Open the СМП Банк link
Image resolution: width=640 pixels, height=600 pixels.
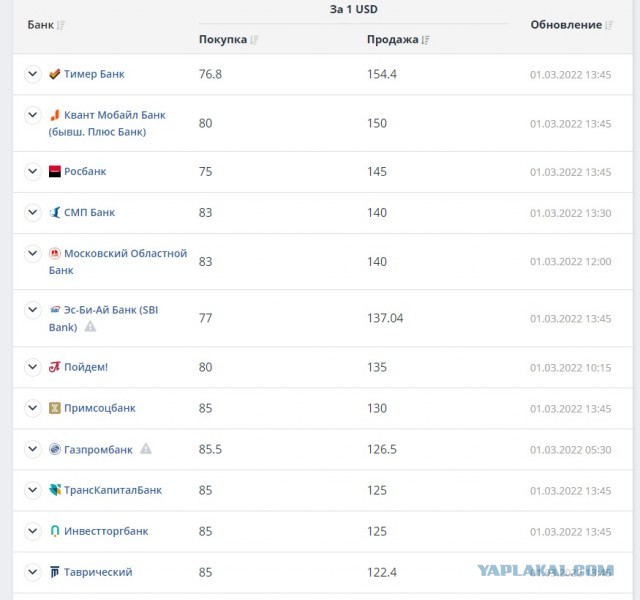(x=89, y=212)
